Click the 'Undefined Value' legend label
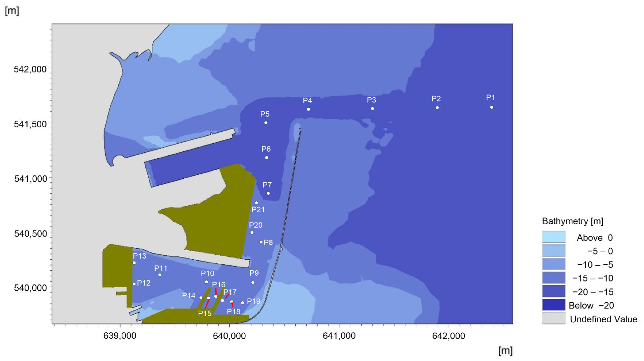 pos(603,319)
